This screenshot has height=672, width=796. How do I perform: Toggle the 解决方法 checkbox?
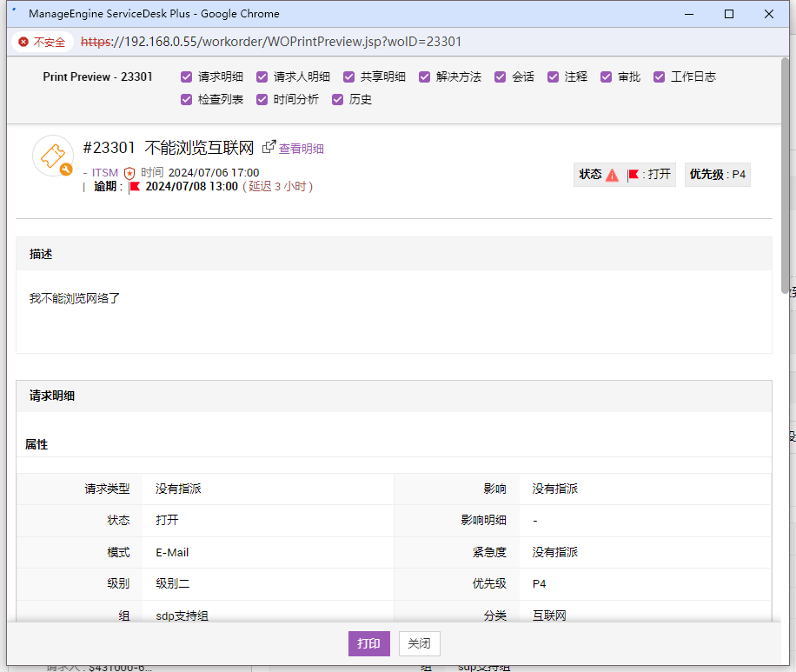coord(424,77)
